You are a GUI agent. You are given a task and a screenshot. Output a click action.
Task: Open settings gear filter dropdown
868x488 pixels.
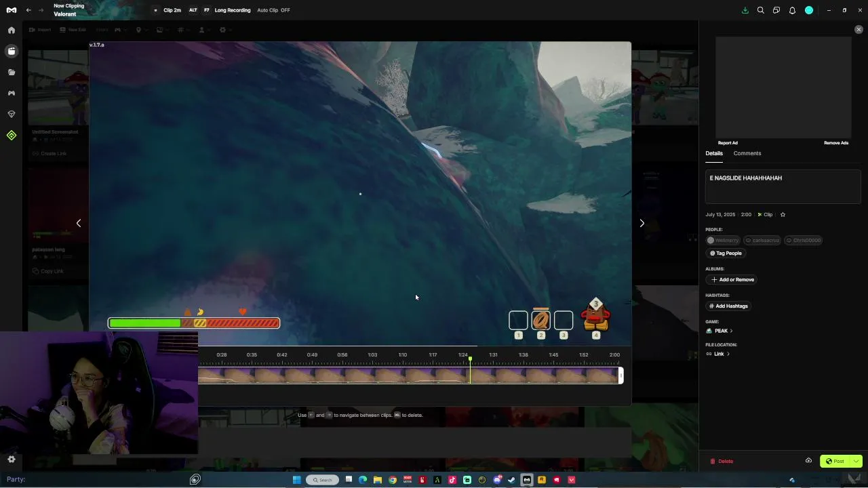[x=225, y=30]
